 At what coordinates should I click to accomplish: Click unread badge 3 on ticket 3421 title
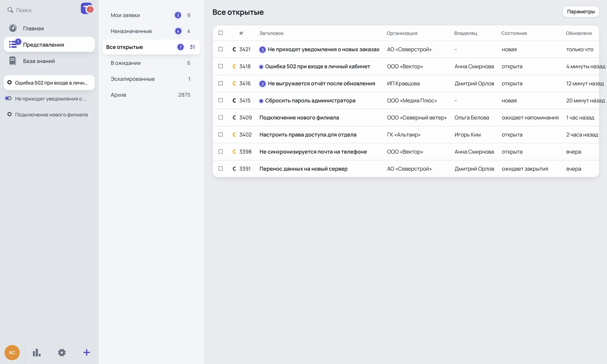click(262, 50)
